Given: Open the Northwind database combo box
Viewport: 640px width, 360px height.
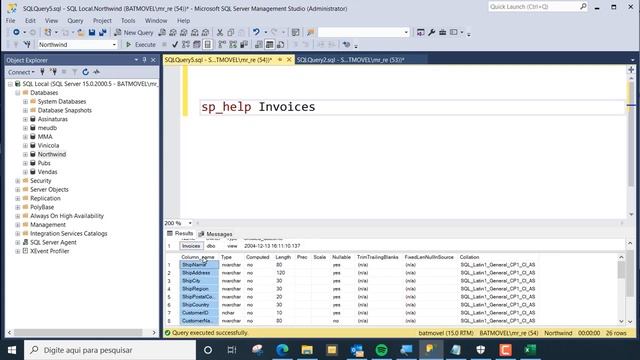Looking at the screenshot, I should point(77,44).
